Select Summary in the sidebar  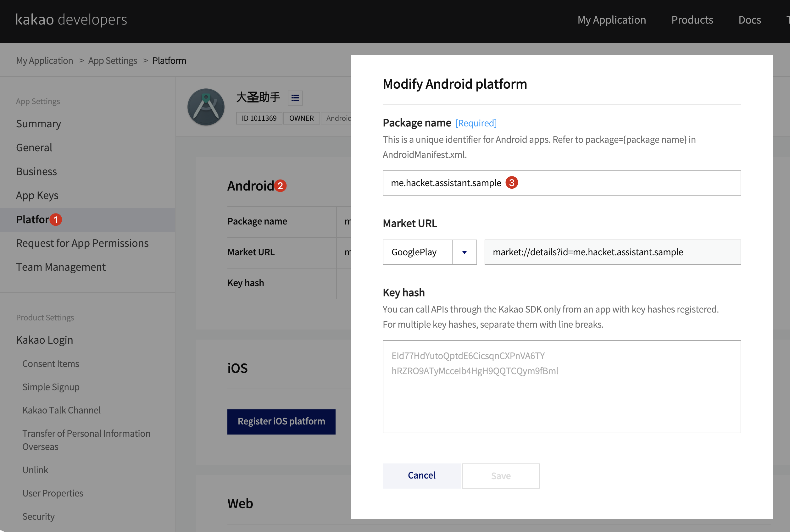click(39, 124)
